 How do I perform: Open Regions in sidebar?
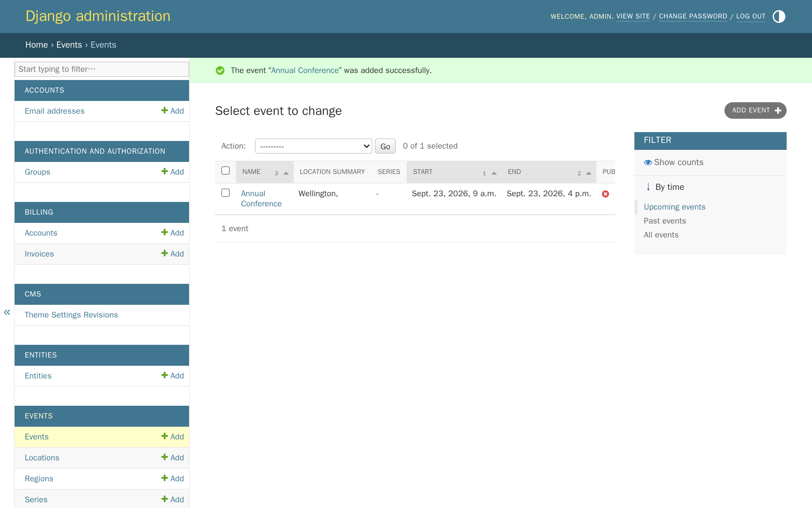click(x=39, y=479)
